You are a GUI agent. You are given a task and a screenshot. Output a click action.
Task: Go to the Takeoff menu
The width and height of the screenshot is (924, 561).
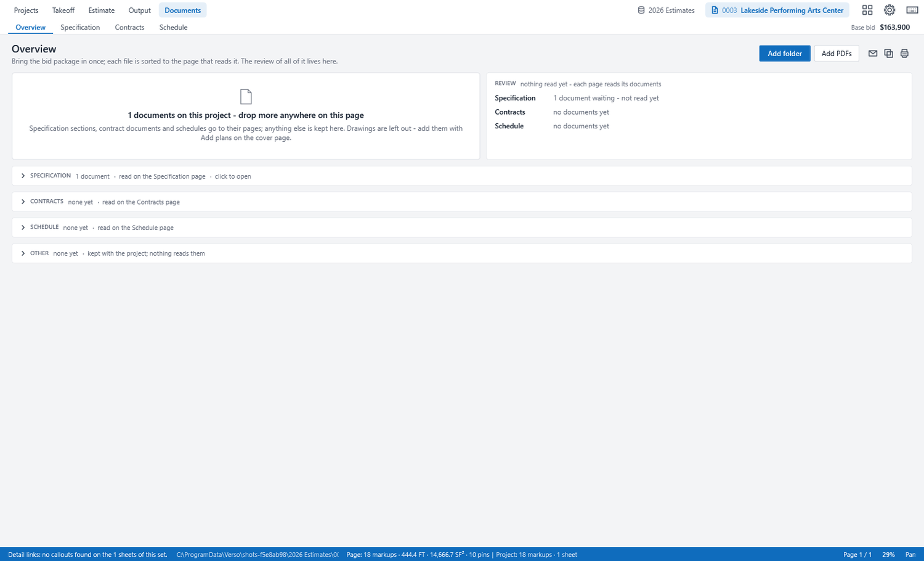[x=63, y=10]
